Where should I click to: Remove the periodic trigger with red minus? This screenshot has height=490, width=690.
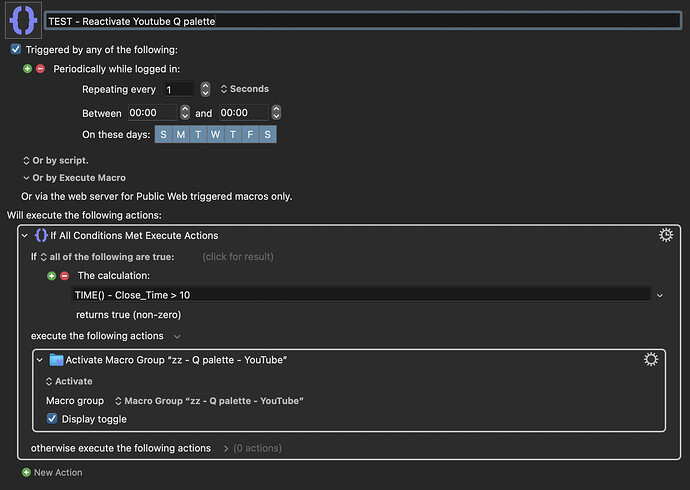point(40,69)
